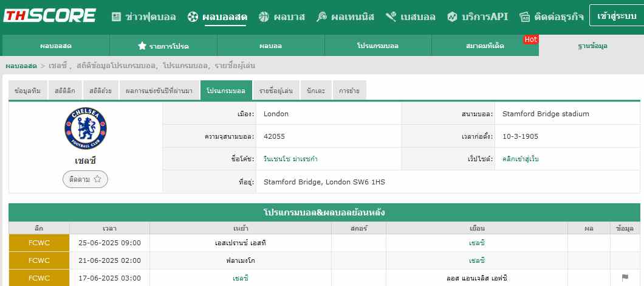
Task: Click the สกอร์ column header
Action: click(359, 228)
